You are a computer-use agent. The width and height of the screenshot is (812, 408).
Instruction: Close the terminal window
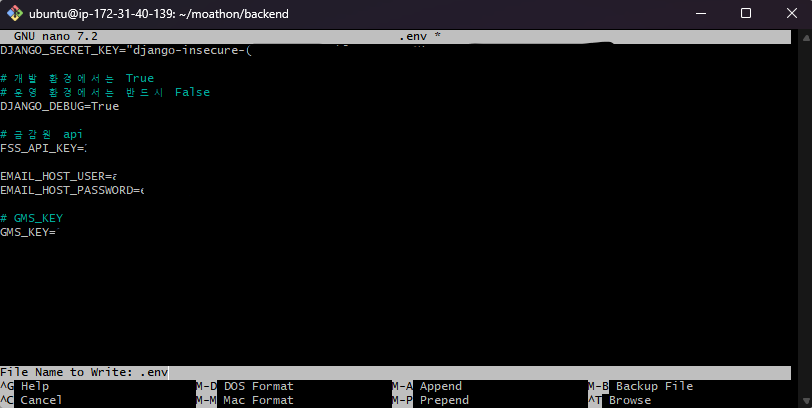point(790,14)
